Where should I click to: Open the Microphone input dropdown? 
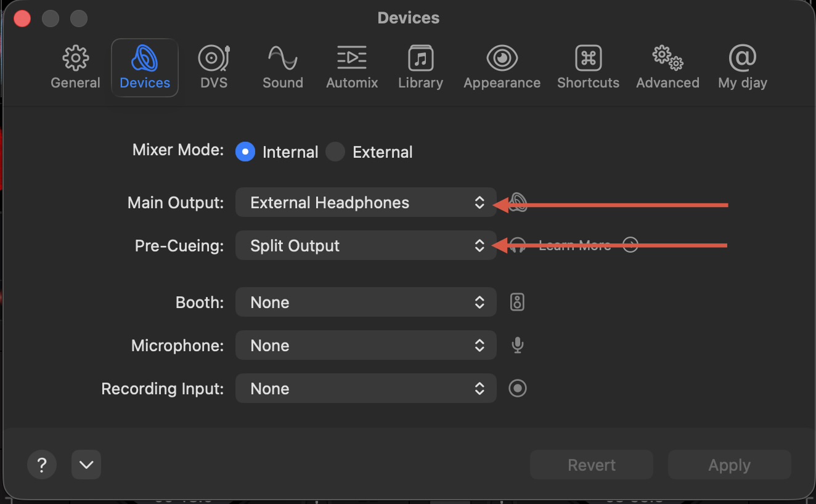click(365, 346)
